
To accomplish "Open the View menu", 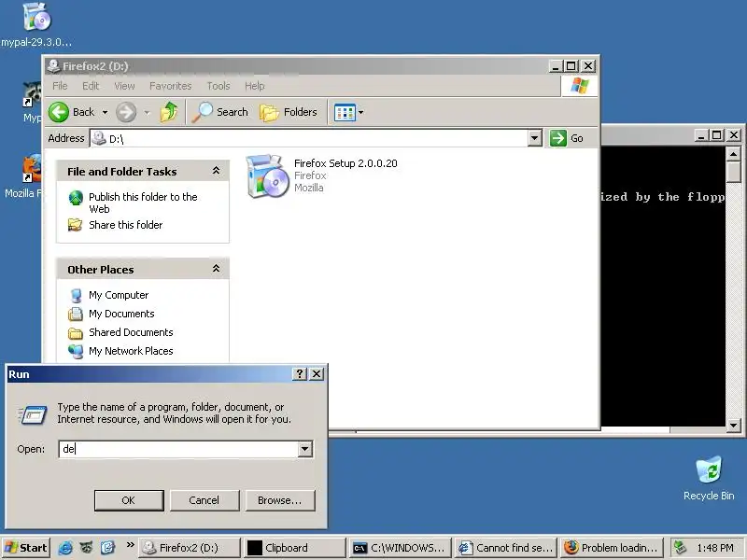I will [x=124, y=86].
